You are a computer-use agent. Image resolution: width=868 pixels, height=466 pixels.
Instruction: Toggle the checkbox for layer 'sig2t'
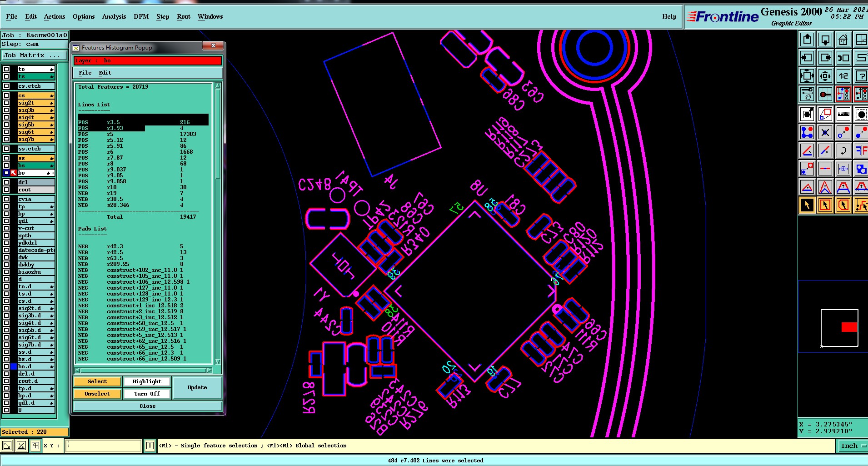point(6,103)
